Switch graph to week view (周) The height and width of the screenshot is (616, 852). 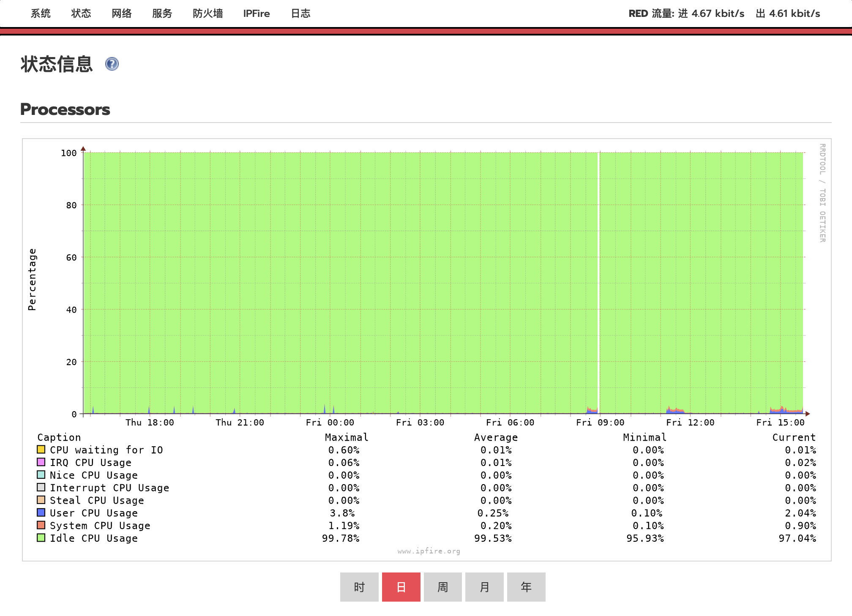pyautogui.click(x=442, y=587)
